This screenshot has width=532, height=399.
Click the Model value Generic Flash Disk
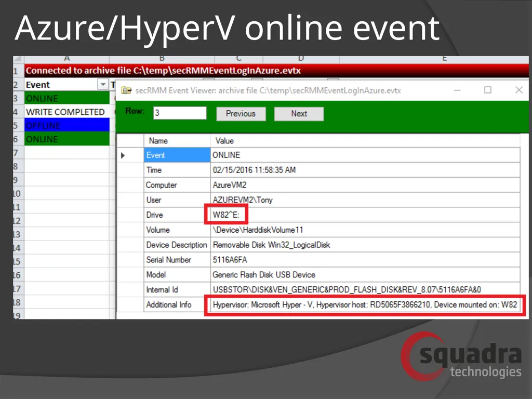[365, 274]
